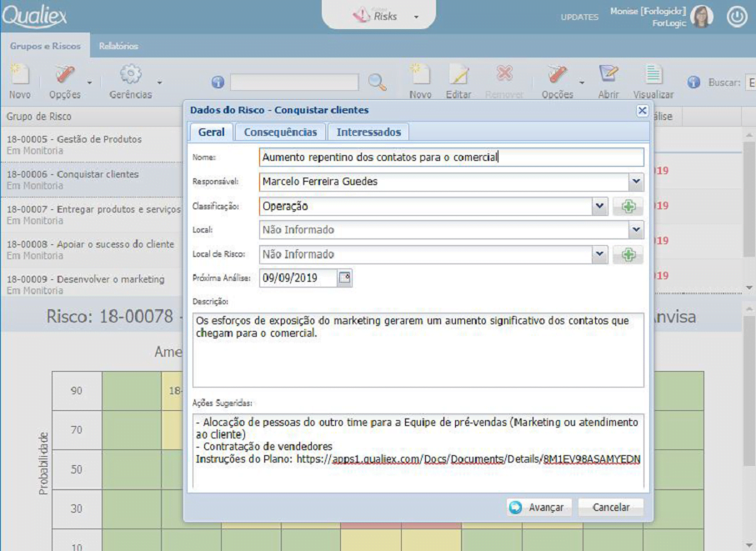Click green plus beside Local de Risco
Image resolution: width=756 pixels, height=551 pixels.
pyautogui.click(x=628, y=255)
